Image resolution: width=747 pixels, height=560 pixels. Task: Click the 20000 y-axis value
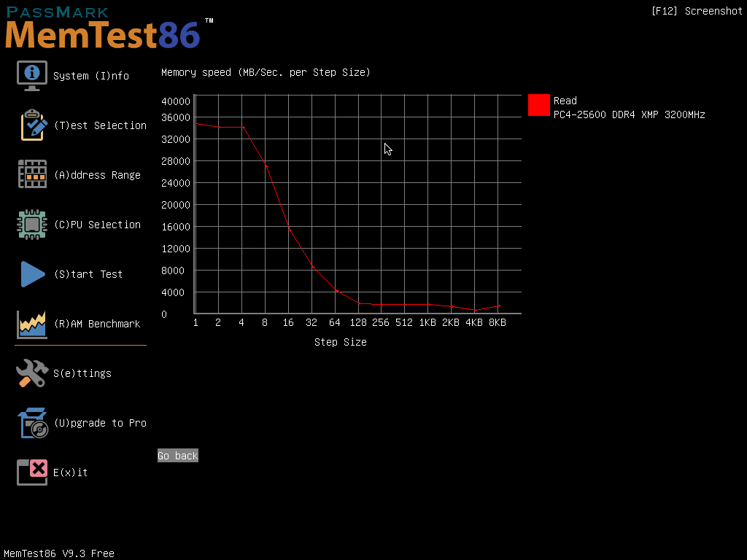[x=175, y=205]
